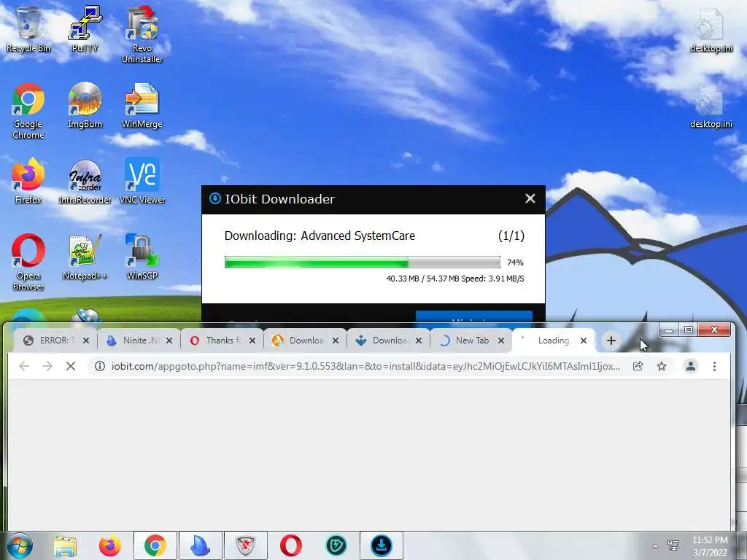This screenshot has width=747, height=560.
Task: View site information icon in address bar
Action: [99, 366]
